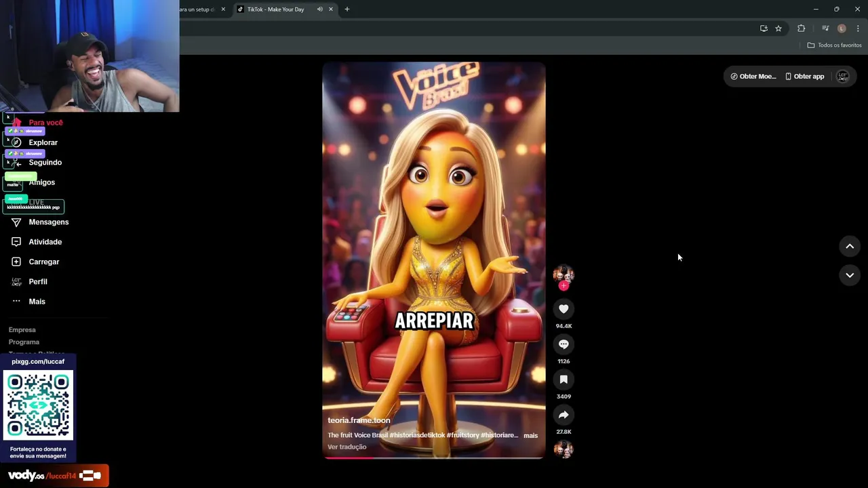The image size is (868, 488).
Task: Open teoria.frame.toon creator profile
Action: [359, 420]
